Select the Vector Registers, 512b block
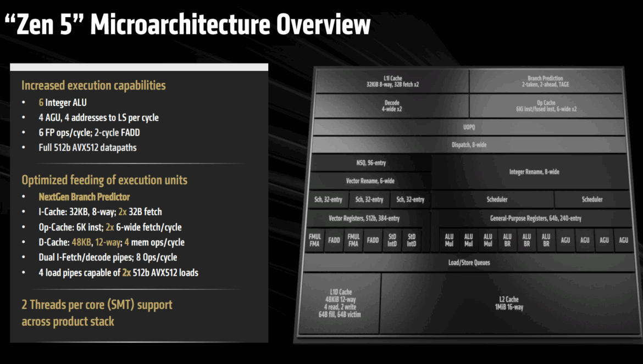The width and height of the screenshot is (643, 364). 364,219
